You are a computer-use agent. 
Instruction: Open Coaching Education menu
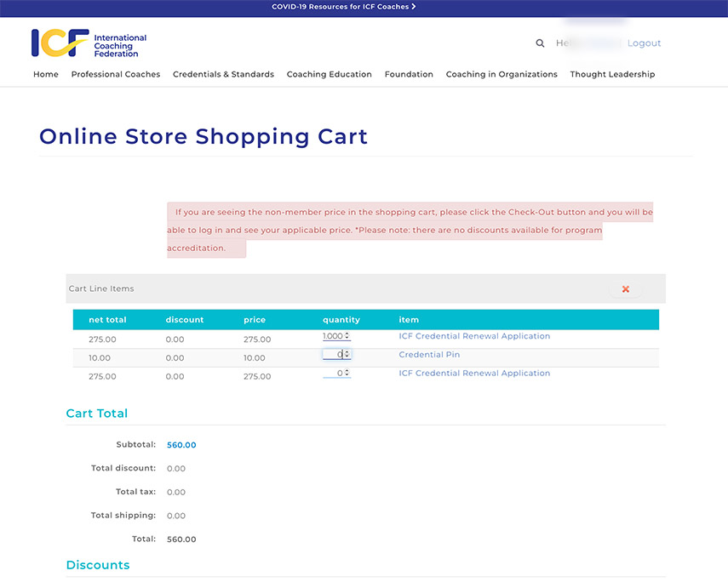329,75
